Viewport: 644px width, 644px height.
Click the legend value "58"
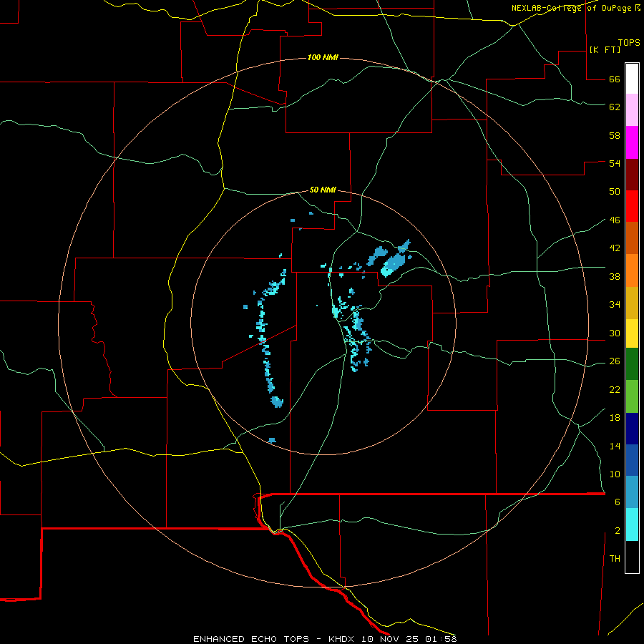coord(615,135)
